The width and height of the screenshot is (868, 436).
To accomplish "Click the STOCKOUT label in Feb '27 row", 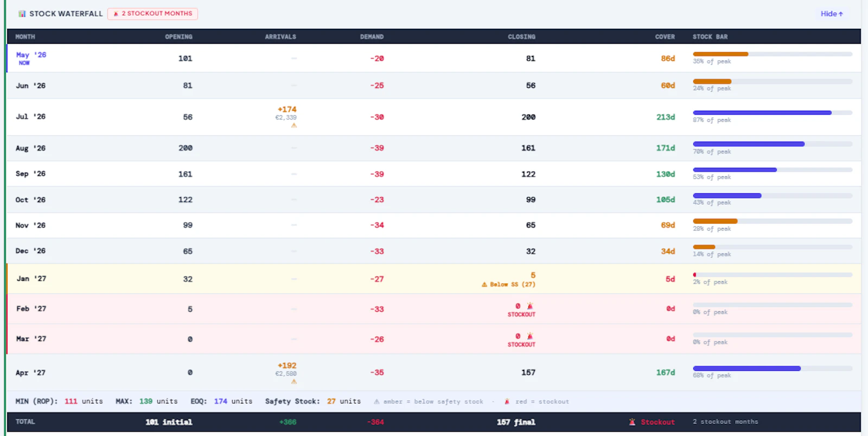I will (x=521, y=314).
